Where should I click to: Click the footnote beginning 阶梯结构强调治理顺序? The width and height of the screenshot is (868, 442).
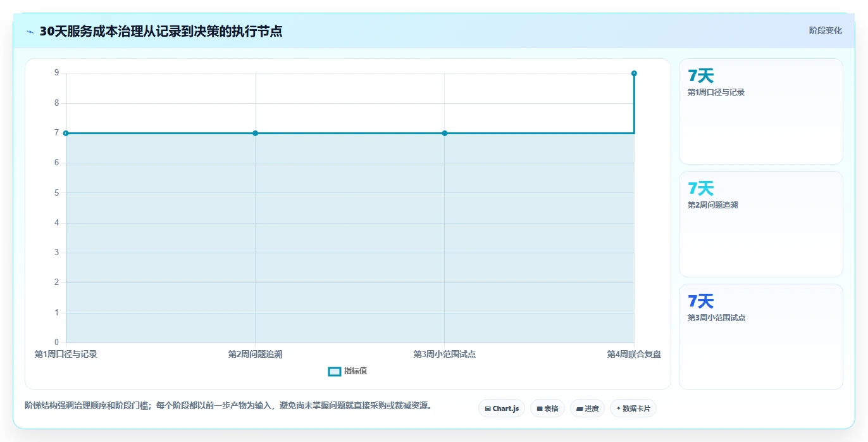tap(228, 405)
